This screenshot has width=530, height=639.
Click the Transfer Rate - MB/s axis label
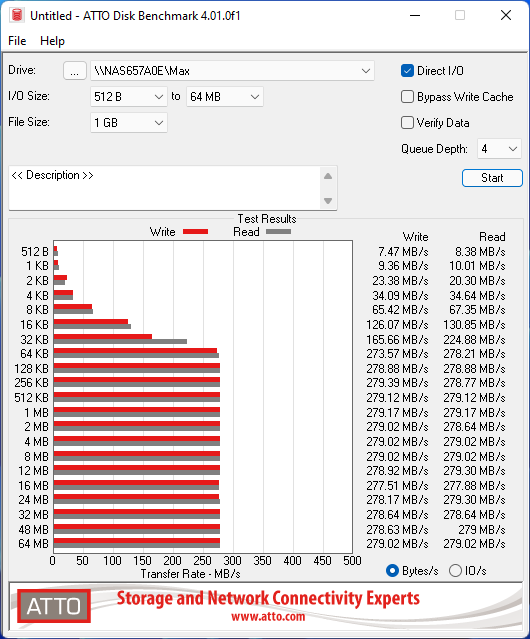tap(190, 574)
